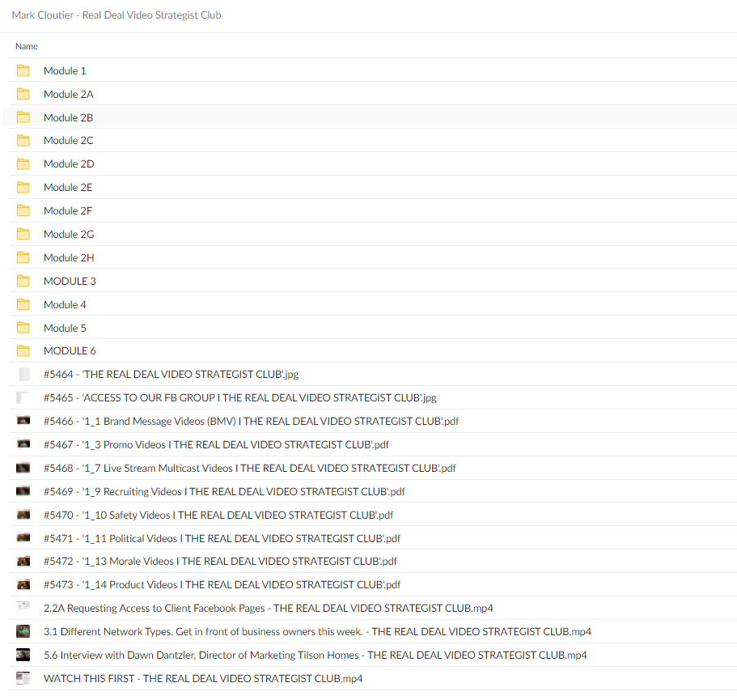Open thumbnail of #5467 Promo Videos pdf

pos(23,443)
